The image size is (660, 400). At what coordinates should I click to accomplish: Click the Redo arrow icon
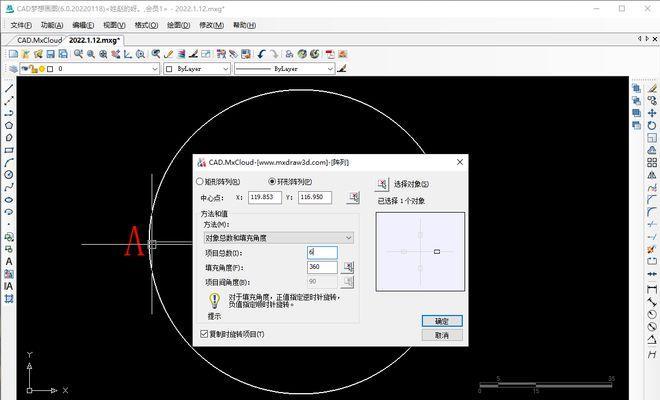tap(274, 54)
